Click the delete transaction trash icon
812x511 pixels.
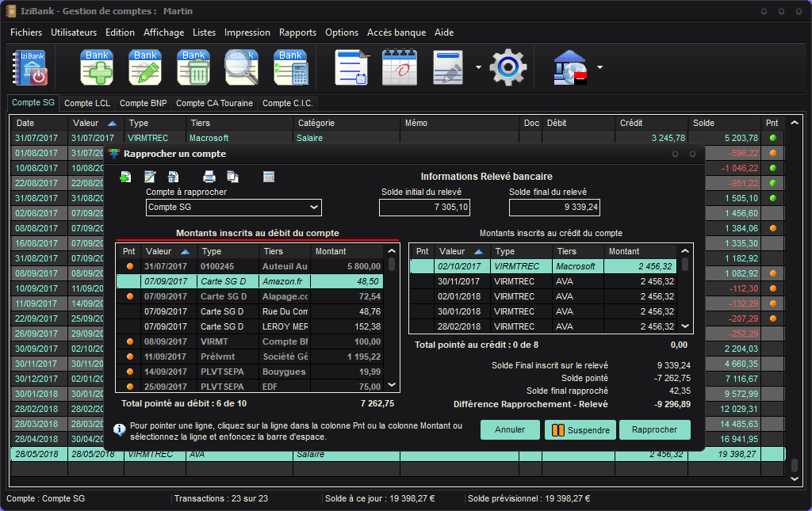(x=193, y=67)
